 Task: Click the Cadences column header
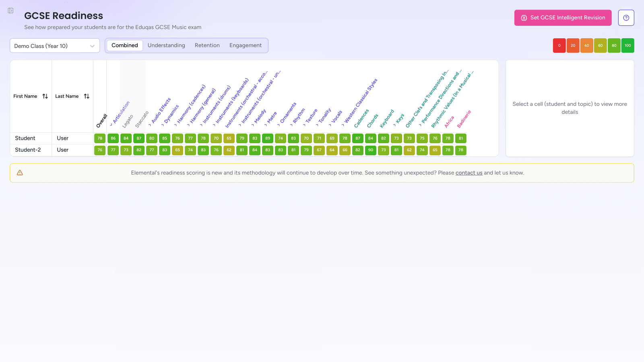(361, 119)
